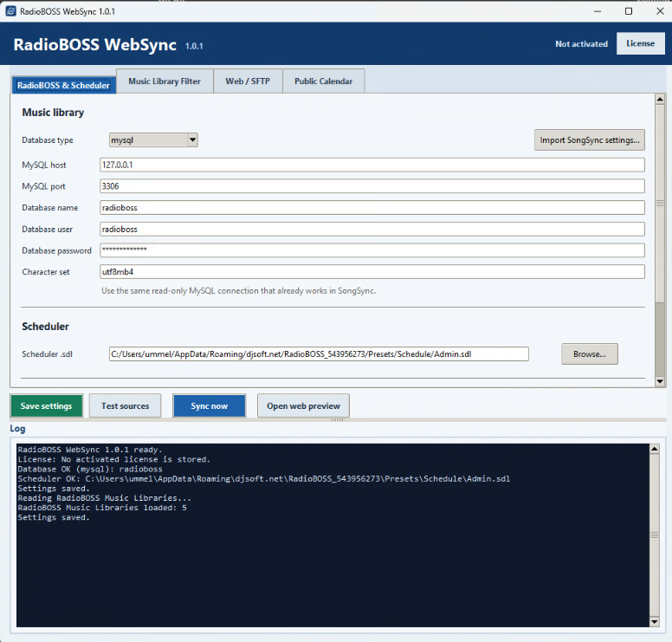This screenshot has height=642, width=672.
Task: Click the splitter grip above the Log
Action: click(x=337, y=420)
